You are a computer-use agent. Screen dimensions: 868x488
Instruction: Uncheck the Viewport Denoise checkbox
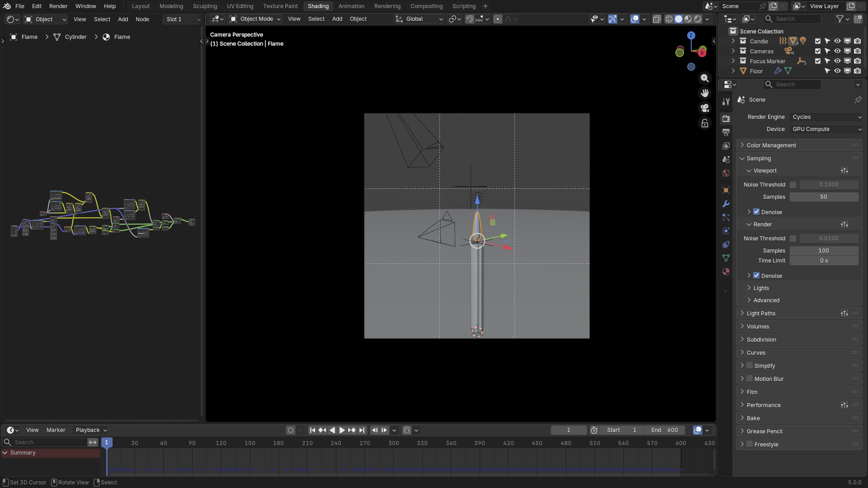coord(756,212)
